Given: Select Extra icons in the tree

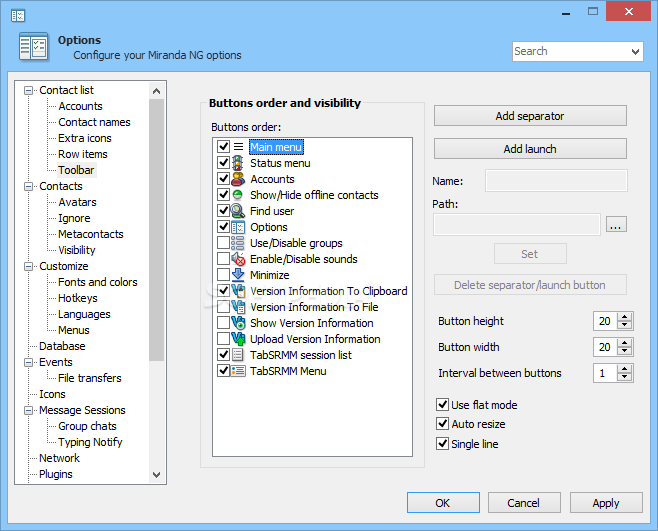Looking at the screenshot, I should pyautogui.click(x=85, y=138).
